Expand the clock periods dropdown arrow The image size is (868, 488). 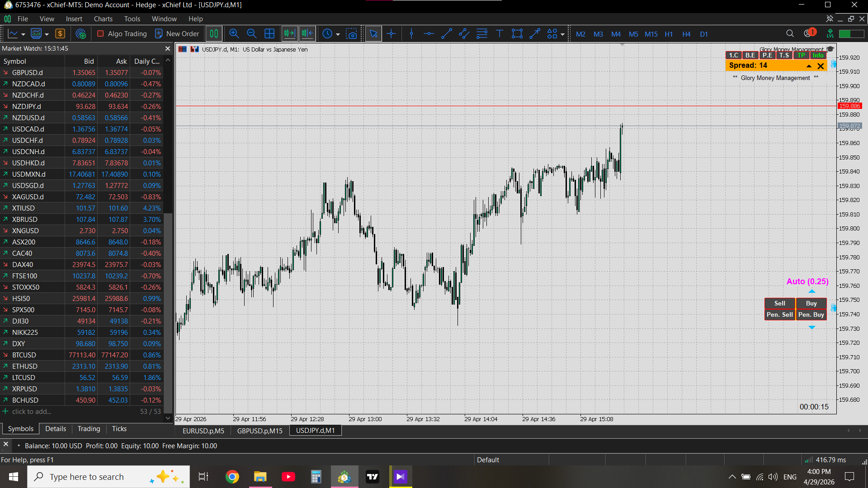pyautogui.click(x=338, y=34)
